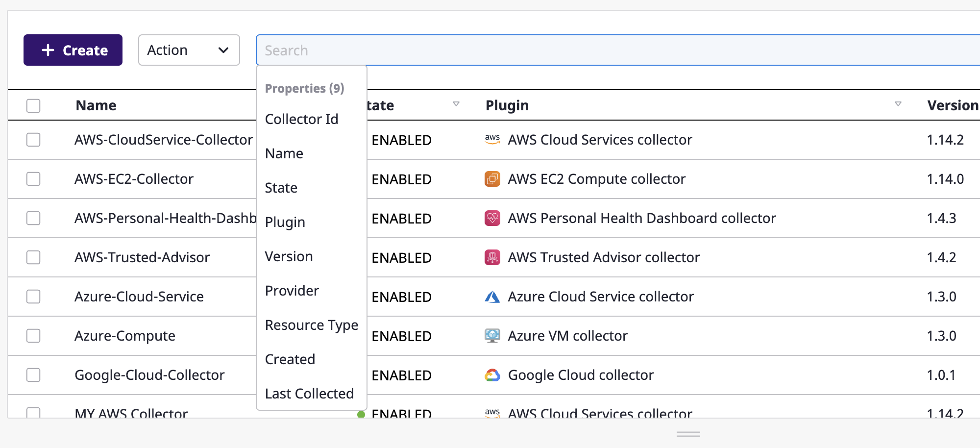Click ENABLED state in Google-Cloud-Collector row
This screenshot has height=448, width=980.
coord(401,375)
